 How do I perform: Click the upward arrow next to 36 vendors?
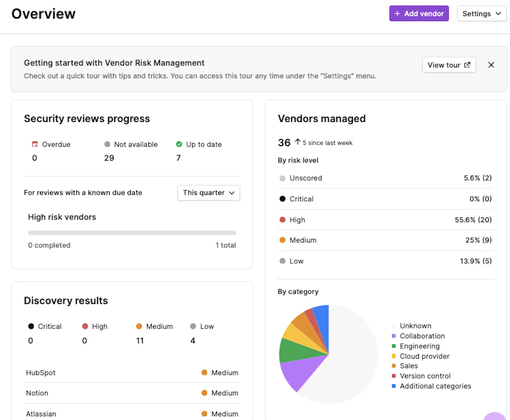297,142
